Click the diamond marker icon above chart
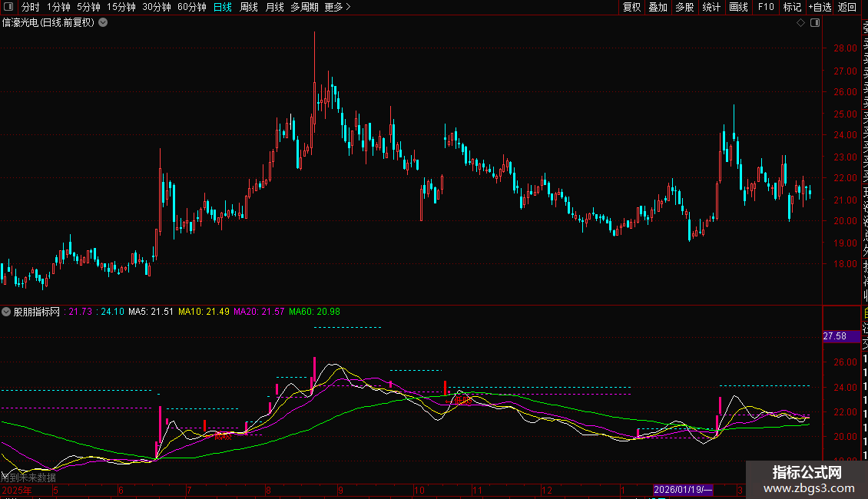This screenshot has height=499, width=868. (x=800, y=23)
